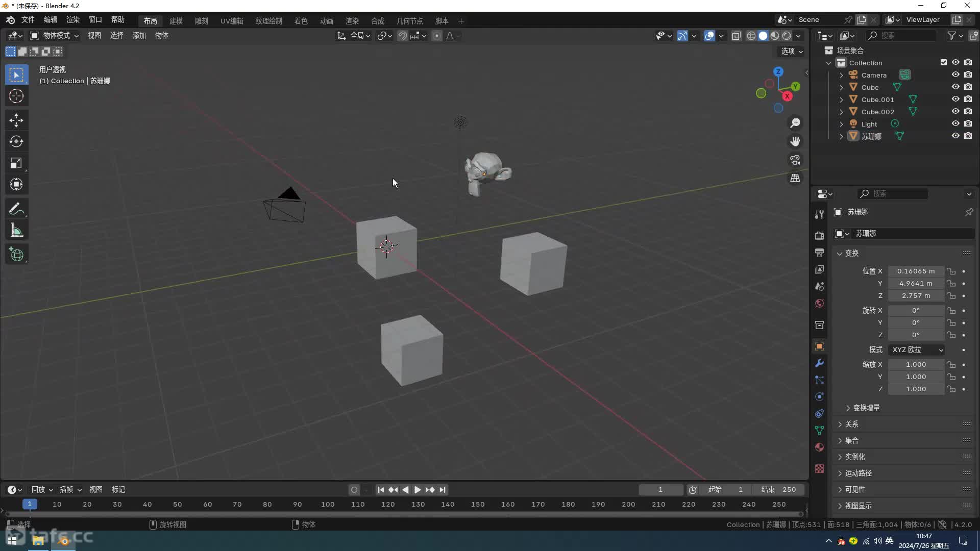Open the 回放 playback dropdown
Image resolution: width=980 pixels, height=551 pixels.
42,490
